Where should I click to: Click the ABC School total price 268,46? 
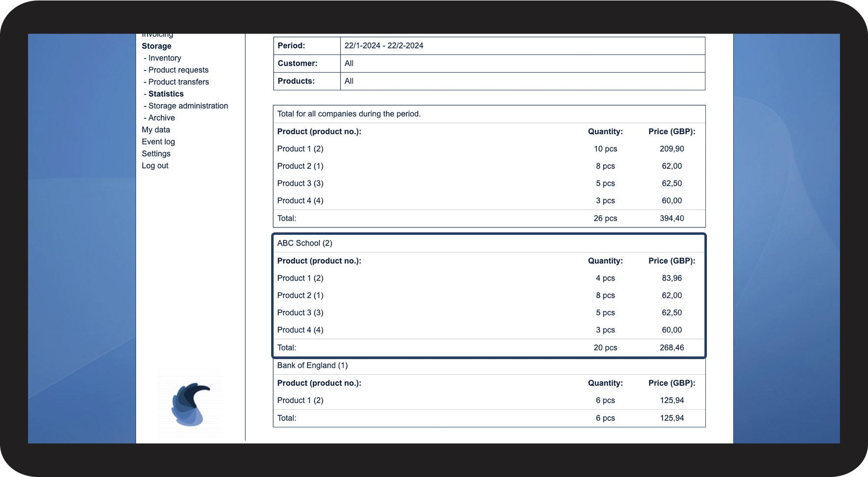click(672, 348)
